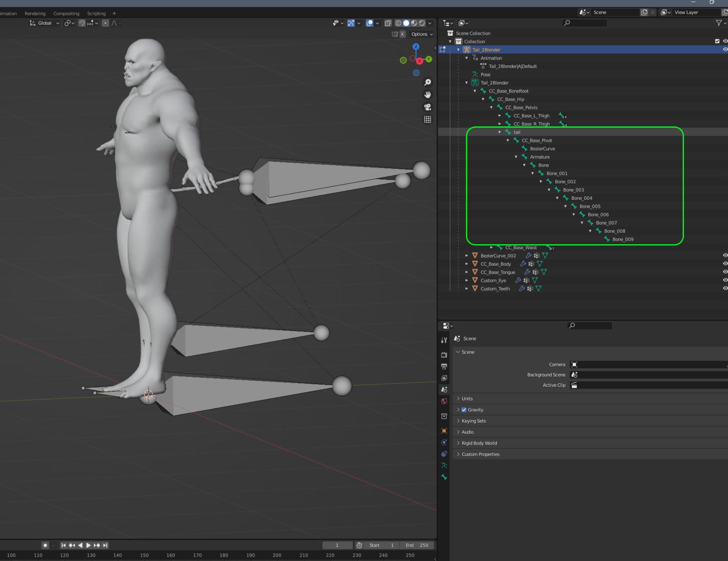
Task: Collapse the tail bone in outliner
Action: [x=500, y=132]
